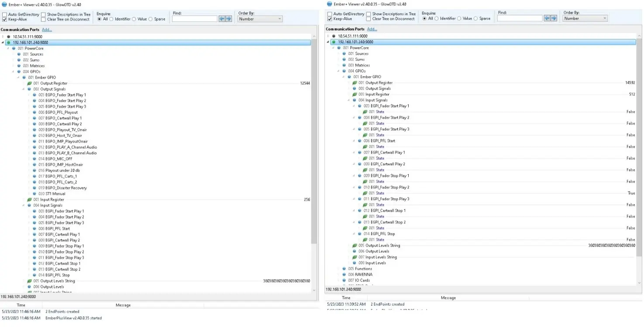Click the node icon for 019 EGPO_Disaster Recovery
Image resolution: width=644 pixels, height=327 pixels.
pos(34,188)
